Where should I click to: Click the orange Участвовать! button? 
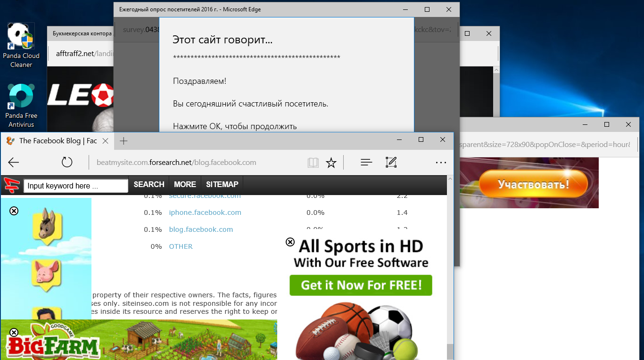point(534,183)
